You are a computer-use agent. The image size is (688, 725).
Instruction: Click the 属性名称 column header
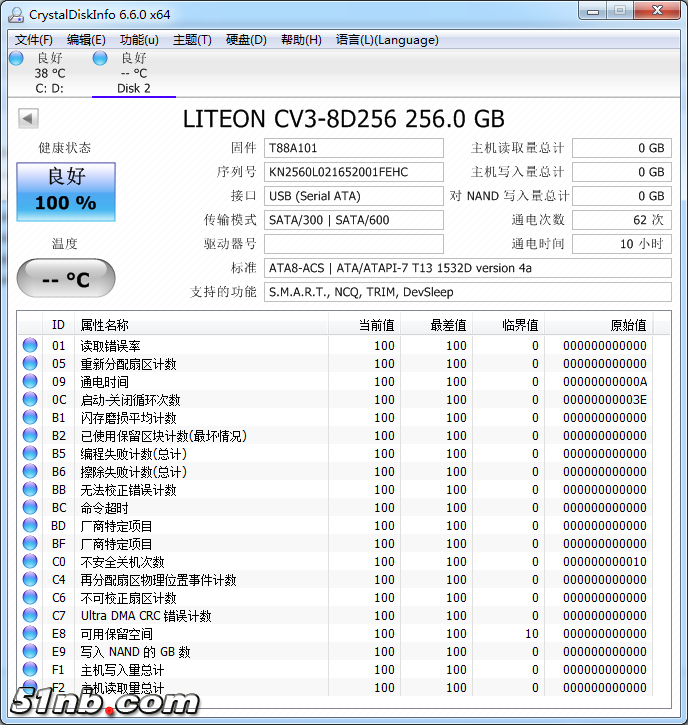[104, 325]
